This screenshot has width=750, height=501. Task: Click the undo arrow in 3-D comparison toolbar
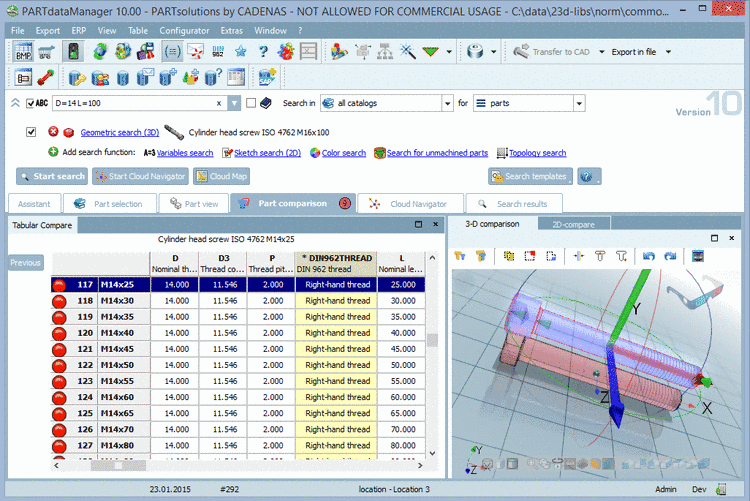[x=648, y=257]
